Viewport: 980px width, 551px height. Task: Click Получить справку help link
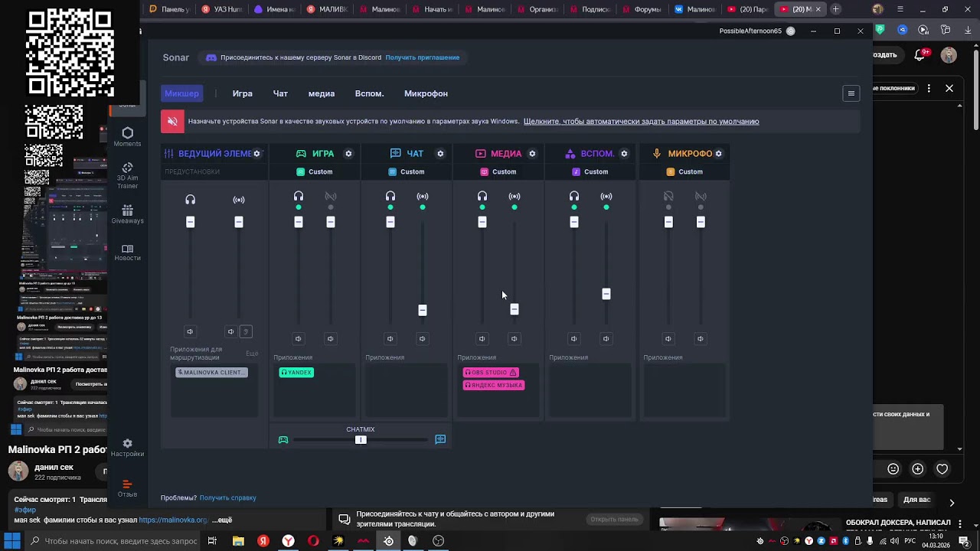point(228,498)
